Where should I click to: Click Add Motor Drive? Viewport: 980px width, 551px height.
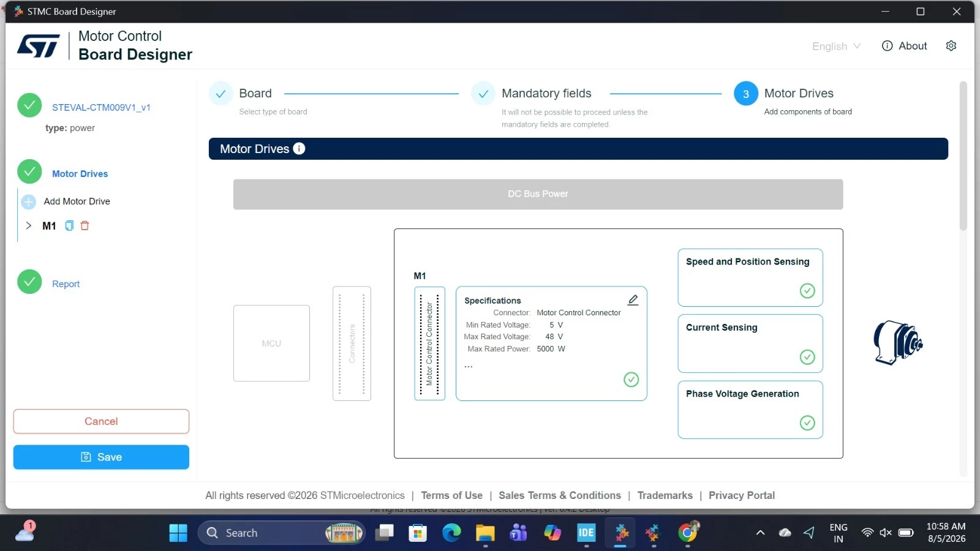pos(77,201)
